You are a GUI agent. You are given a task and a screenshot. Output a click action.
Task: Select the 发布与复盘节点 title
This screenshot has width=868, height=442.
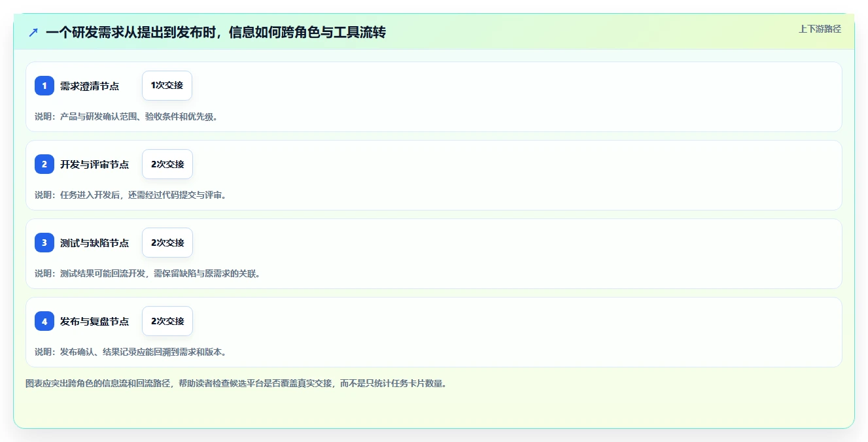click(94, 321)
